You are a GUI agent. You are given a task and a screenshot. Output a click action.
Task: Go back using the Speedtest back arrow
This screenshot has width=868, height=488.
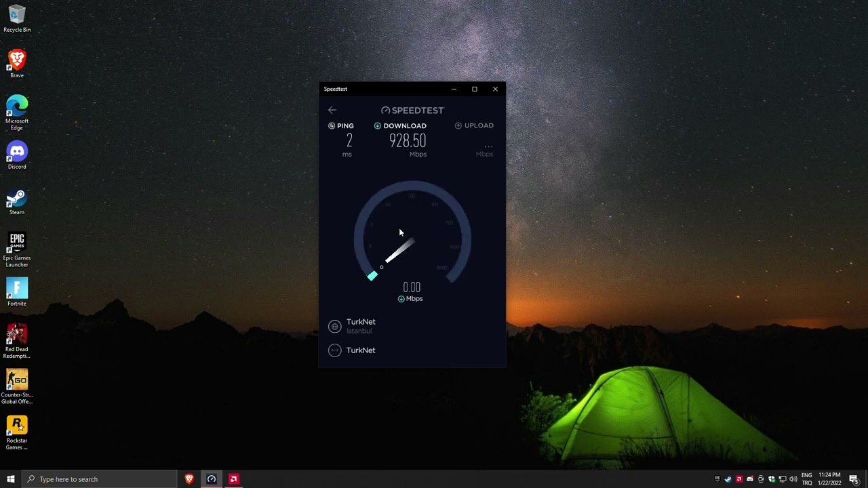pos(332,110)
